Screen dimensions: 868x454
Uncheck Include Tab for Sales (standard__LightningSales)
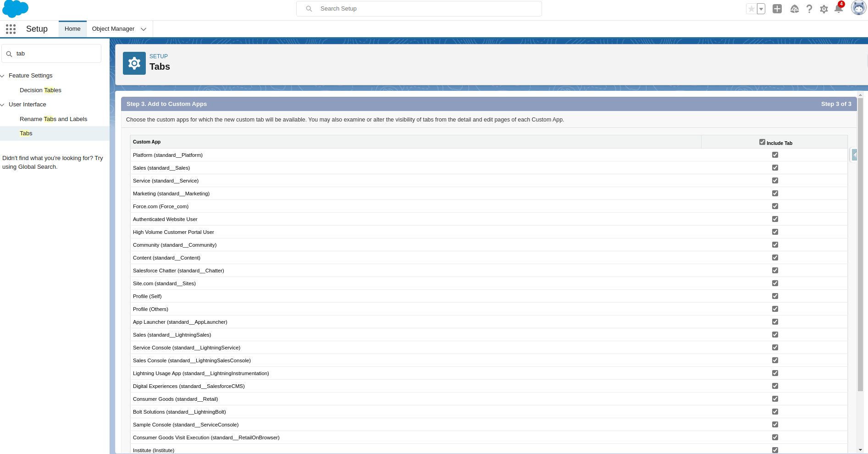[x=775, y=335]
